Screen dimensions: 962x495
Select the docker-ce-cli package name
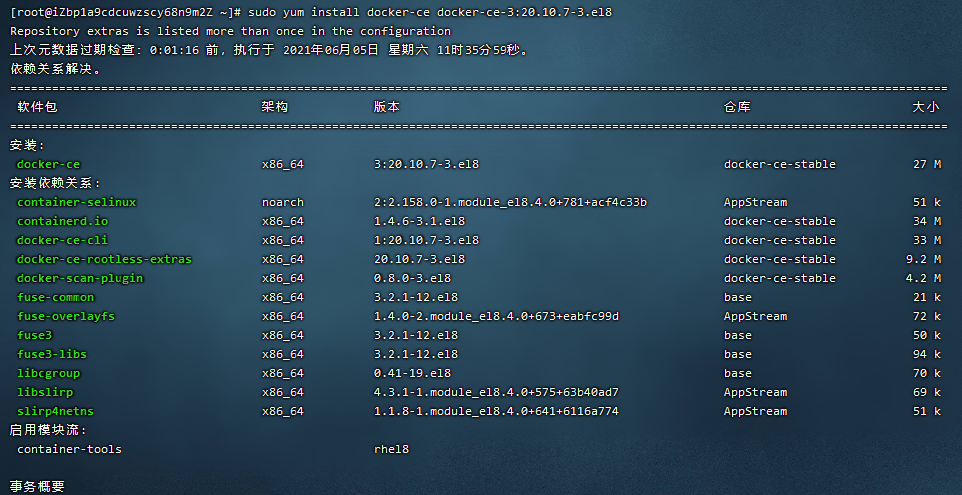point(63,240)
